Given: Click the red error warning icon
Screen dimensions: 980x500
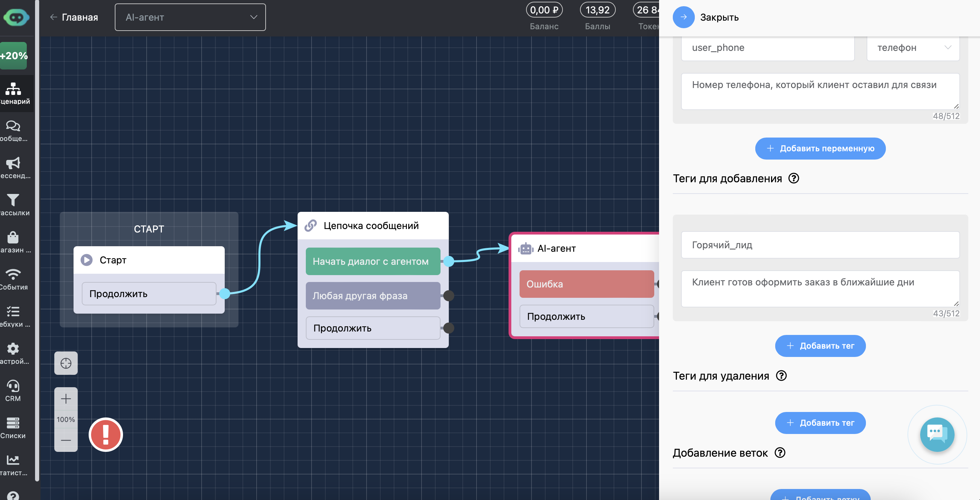Looking at the screenshot, I should [x=106, y=435].
